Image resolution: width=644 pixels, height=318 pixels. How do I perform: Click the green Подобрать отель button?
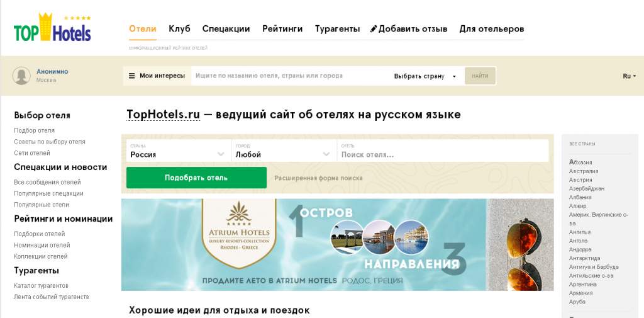(196, 178)
